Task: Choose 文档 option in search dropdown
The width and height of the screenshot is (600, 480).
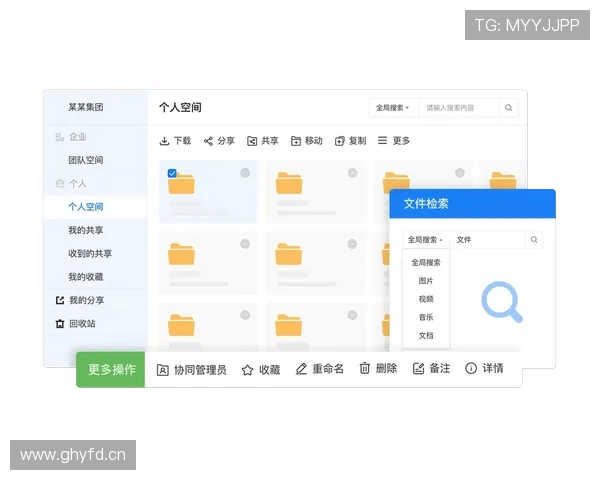Action: [x=426, y=336]
